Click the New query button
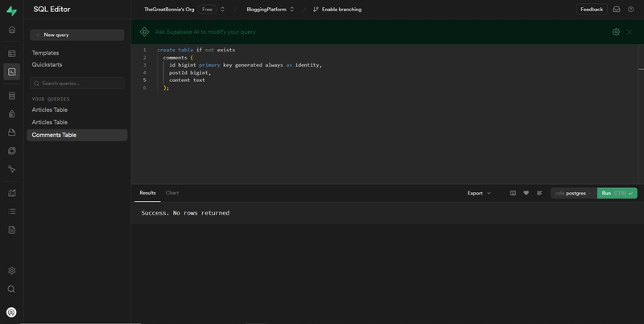The width and height of the screenshot is (644, 324). point(76,35)
